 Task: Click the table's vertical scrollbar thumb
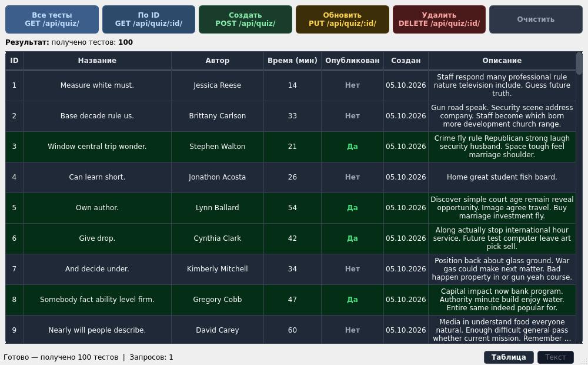click(x=579, y=64)
